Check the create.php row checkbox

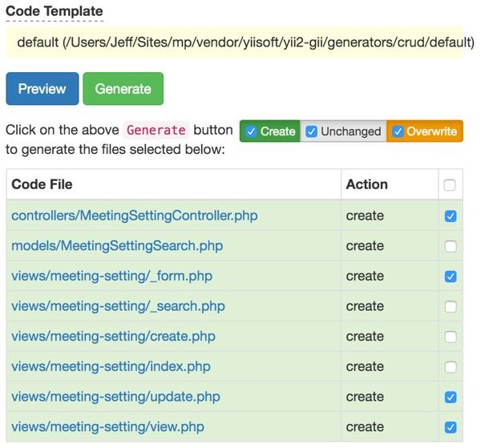pyautogui.click(x=451, y=337)
